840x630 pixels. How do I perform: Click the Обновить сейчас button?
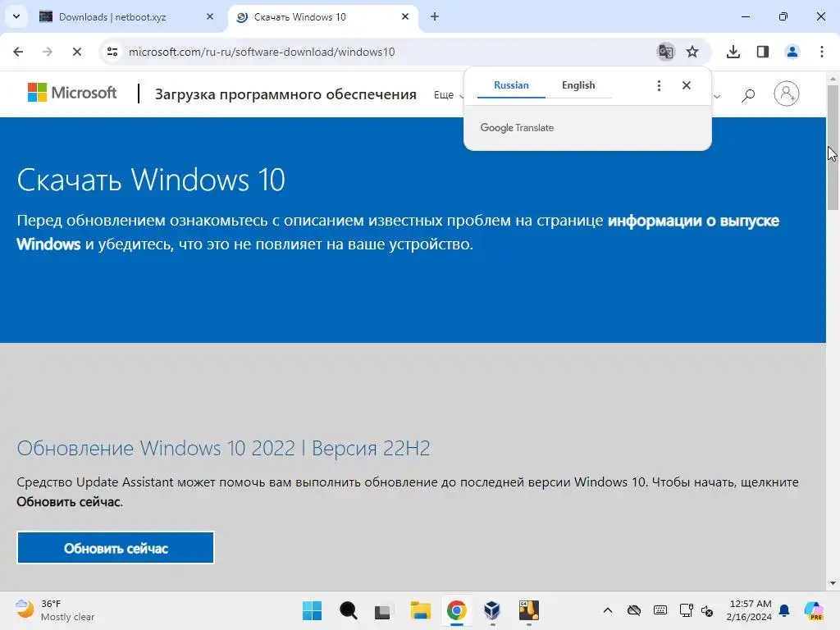(x=116, y=547)
